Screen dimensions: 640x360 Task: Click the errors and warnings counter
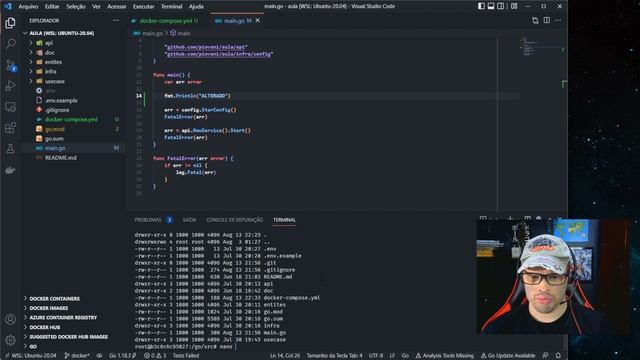155,356
